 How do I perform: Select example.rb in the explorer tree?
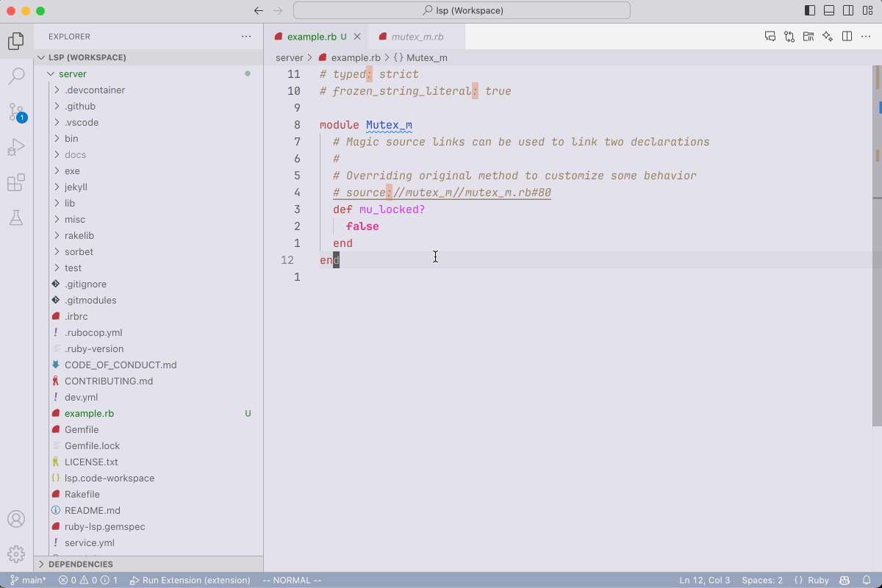[148, 413]
